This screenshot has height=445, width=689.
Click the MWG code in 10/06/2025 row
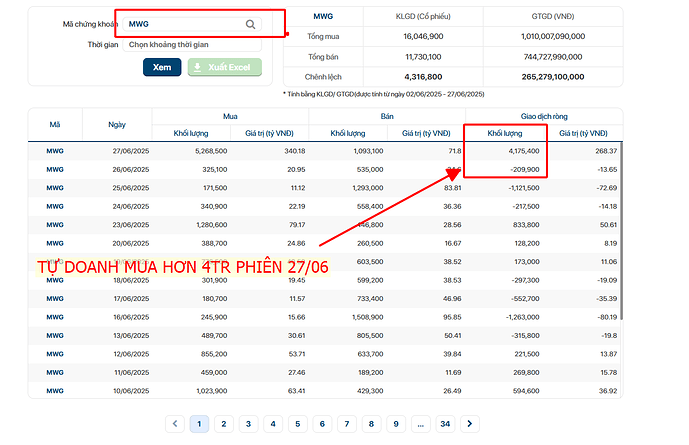55,391
